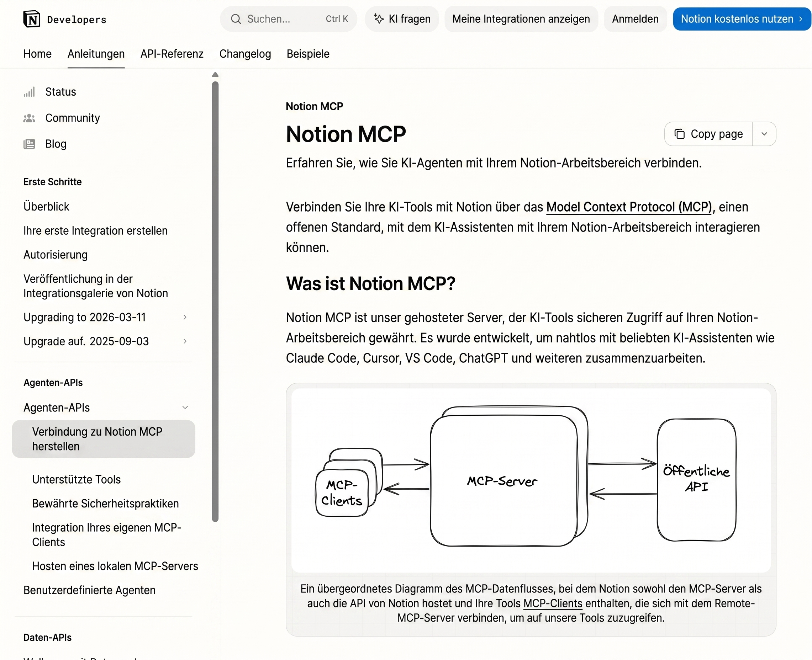The width and height of the screenshot is (812, 660).
Task: Open Unterstützte Tools sidebar item
Action: (x=76, y=479)
